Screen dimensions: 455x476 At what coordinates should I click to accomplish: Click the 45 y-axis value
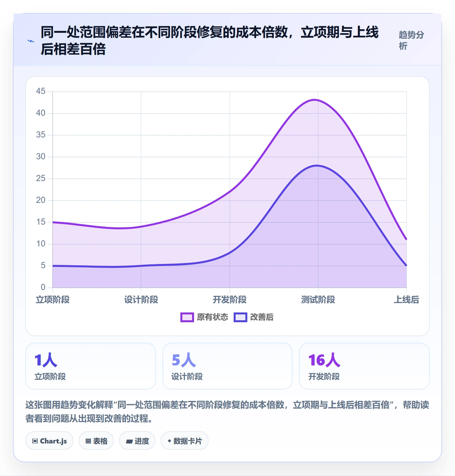pyautogui.click(x=41, y=91)
